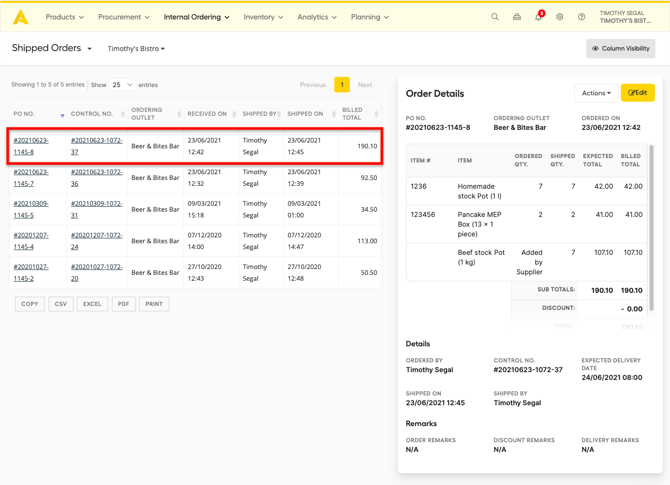Click the Order Details heading

[435, 94]
